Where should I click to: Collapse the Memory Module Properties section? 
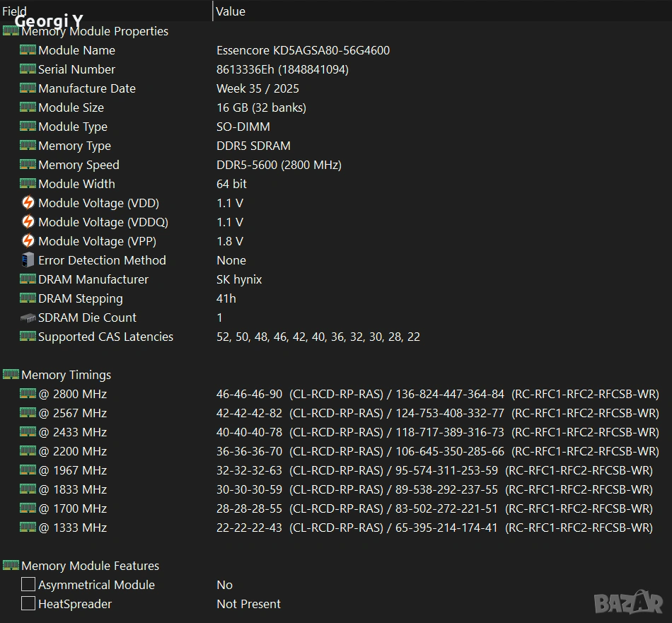point(11,31)
